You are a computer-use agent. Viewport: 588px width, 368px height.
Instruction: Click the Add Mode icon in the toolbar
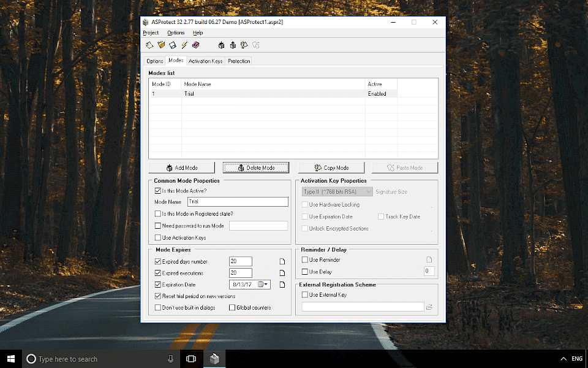coord(221,45)
